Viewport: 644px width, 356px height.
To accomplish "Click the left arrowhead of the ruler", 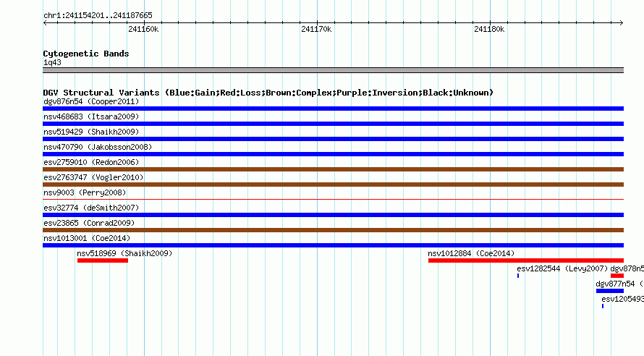I will 45,23.
